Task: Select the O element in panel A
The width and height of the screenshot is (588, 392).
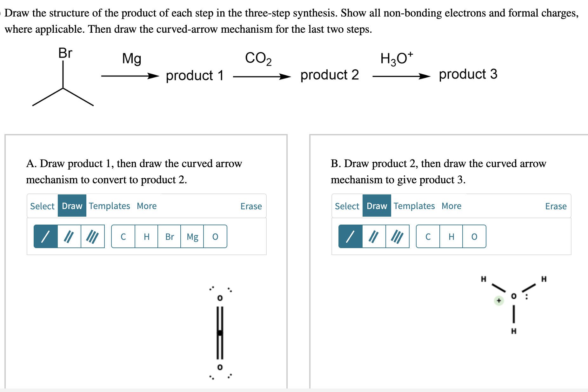Action: pyautogui.click(x=215, y=236)
